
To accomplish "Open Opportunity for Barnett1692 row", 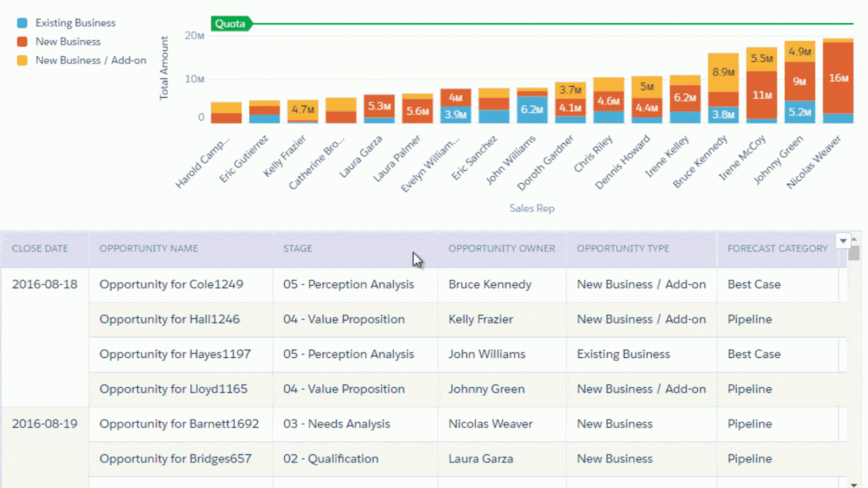I will pos(180,423).
